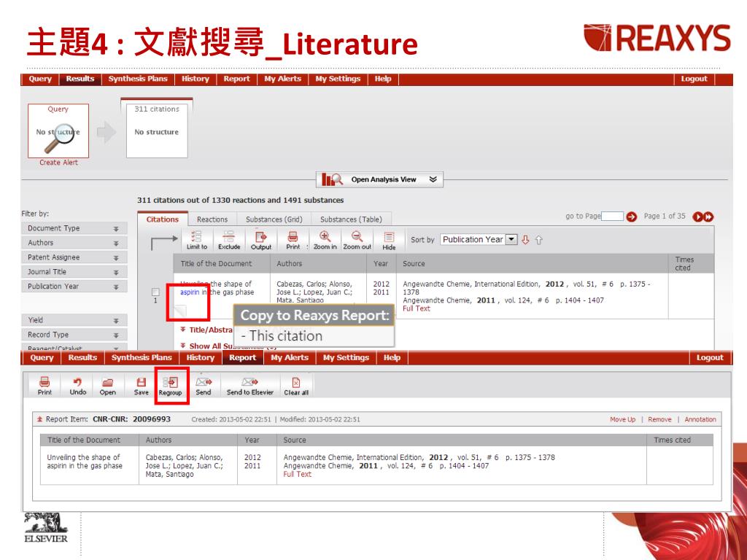Go to next results page

pyautogui.click(x=697, y=217)
